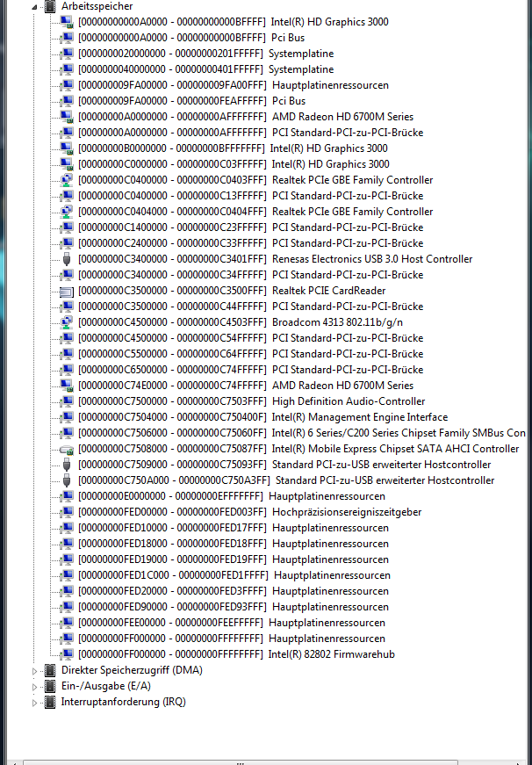
Task: Click the Arbeitsspeicher chip icon
Action: click(50, 6)
